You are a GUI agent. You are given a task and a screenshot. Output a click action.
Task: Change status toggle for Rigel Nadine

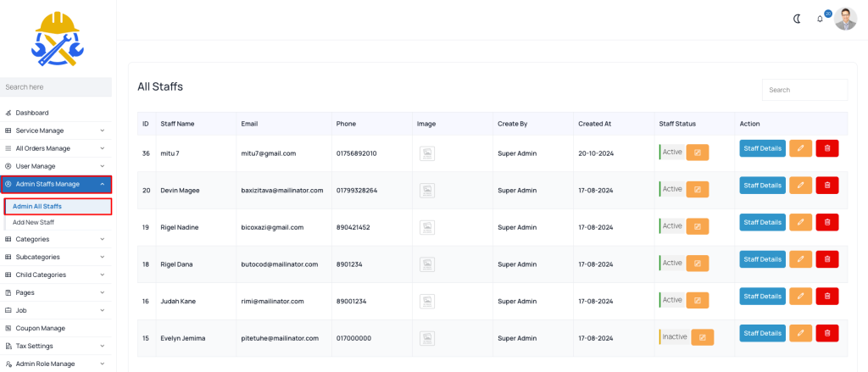point(698,227)
